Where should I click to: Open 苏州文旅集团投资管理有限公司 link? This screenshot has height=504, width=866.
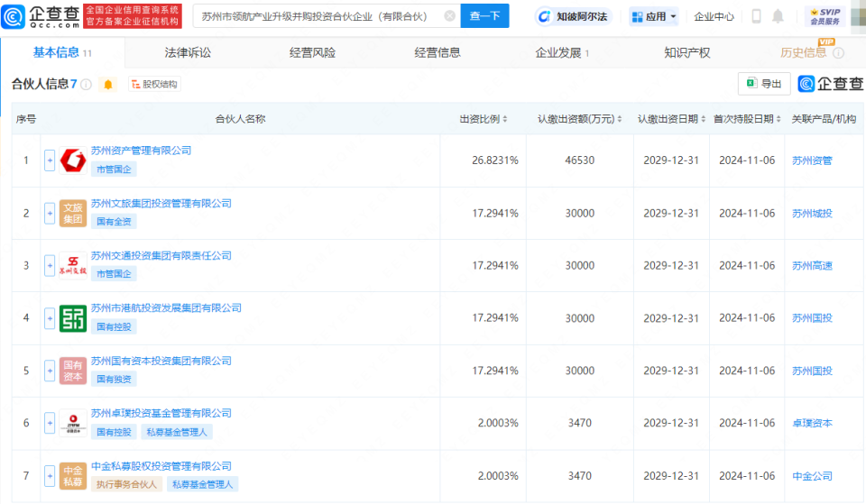161,204
